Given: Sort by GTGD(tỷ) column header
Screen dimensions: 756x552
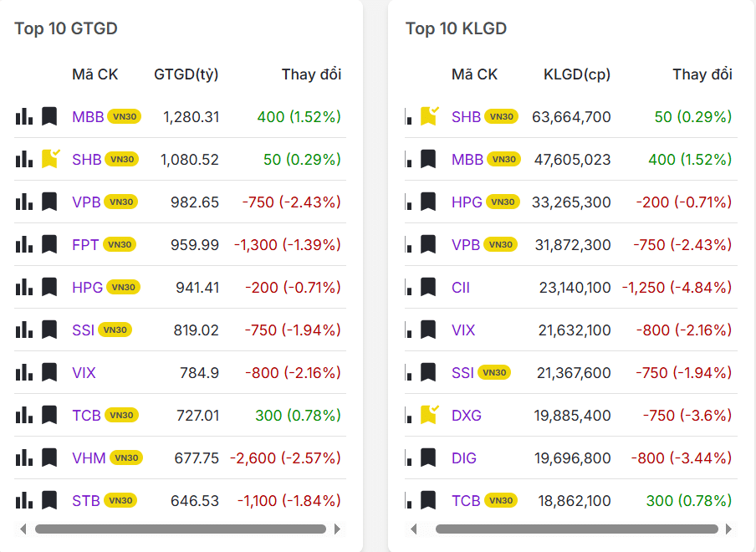Looking at the screenshot, I should tap(186, 74).
